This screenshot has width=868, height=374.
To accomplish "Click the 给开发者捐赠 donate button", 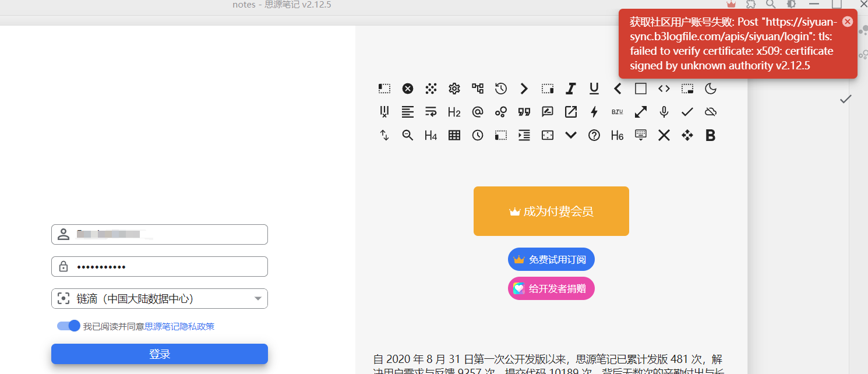I will click(x=551, y=288).
